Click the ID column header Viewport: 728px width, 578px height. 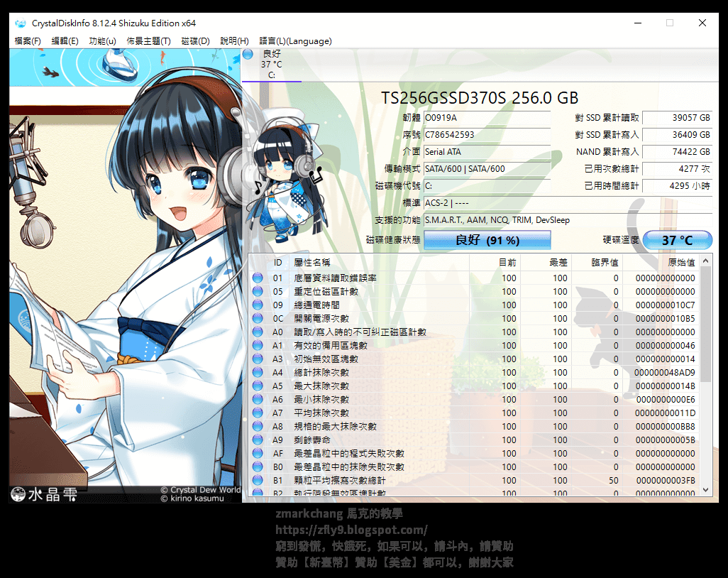pos(277,263)
